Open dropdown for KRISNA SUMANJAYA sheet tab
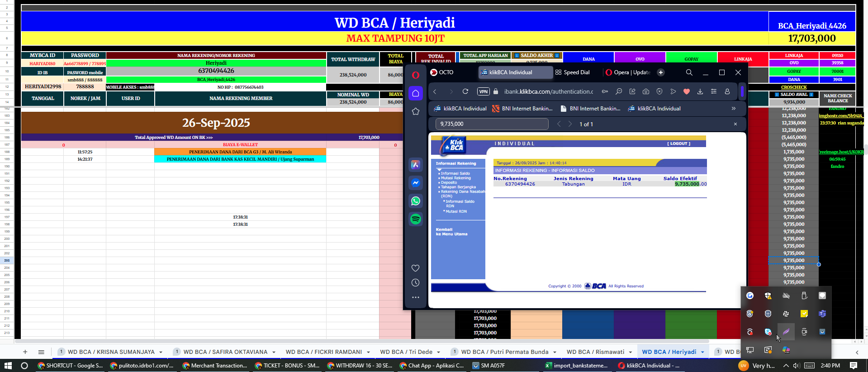The height and width of the screenshot is (372, 868). [161, 352]
